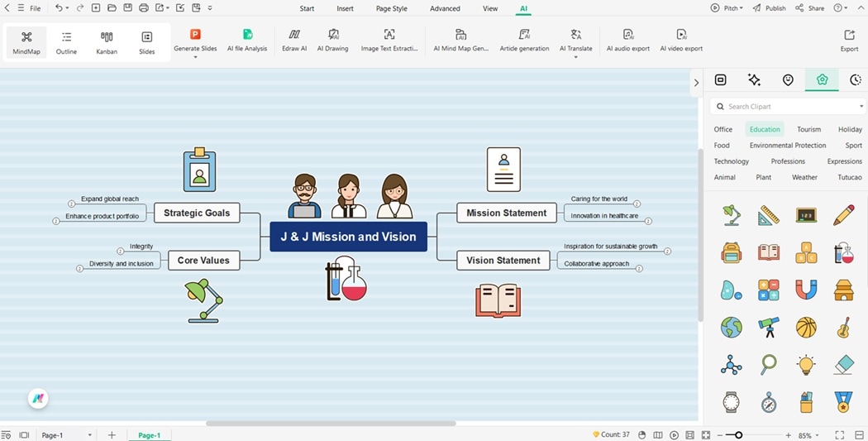Click the play presentation status bar icon
This screenshot has width=868, height=441.
click(x=674, y=435)
